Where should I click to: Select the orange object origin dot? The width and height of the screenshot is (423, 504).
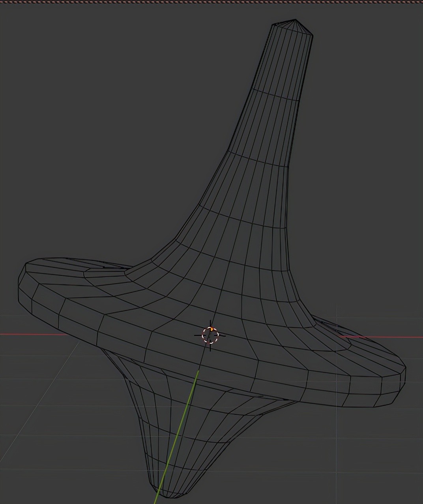pyautogui.click(x=212, y=329)
